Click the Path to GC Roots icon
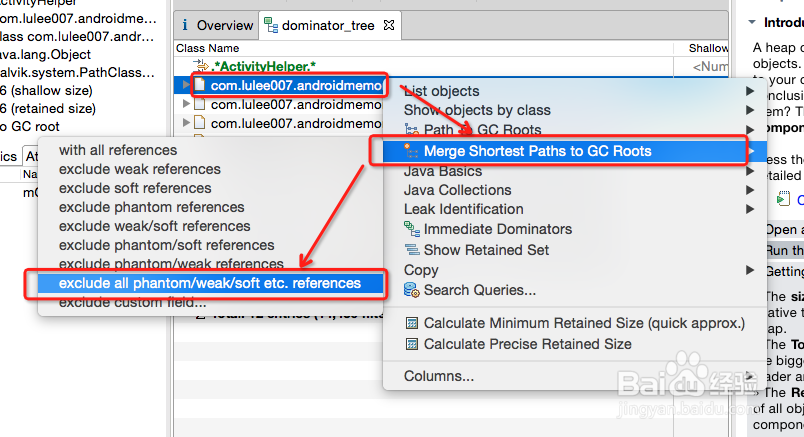The height and width of the screenshot is (437, 804). tap(411, 130)
